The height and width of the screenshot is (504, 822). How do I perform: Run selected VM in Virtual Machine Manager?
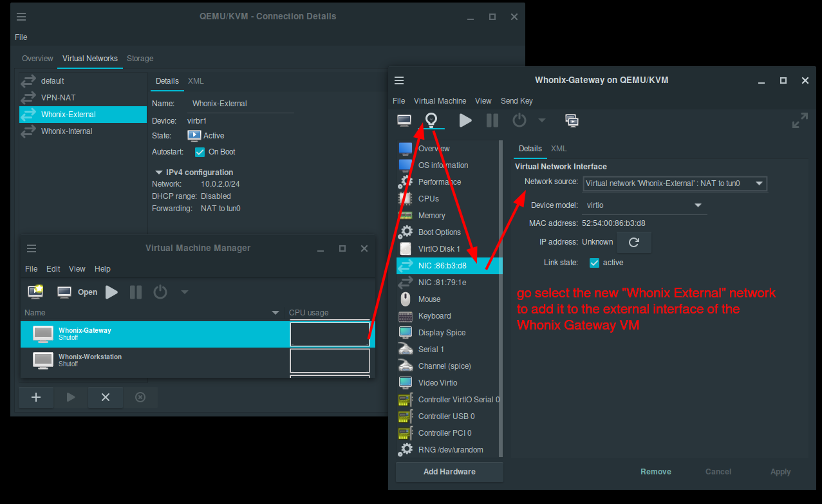tap(112, 292)
